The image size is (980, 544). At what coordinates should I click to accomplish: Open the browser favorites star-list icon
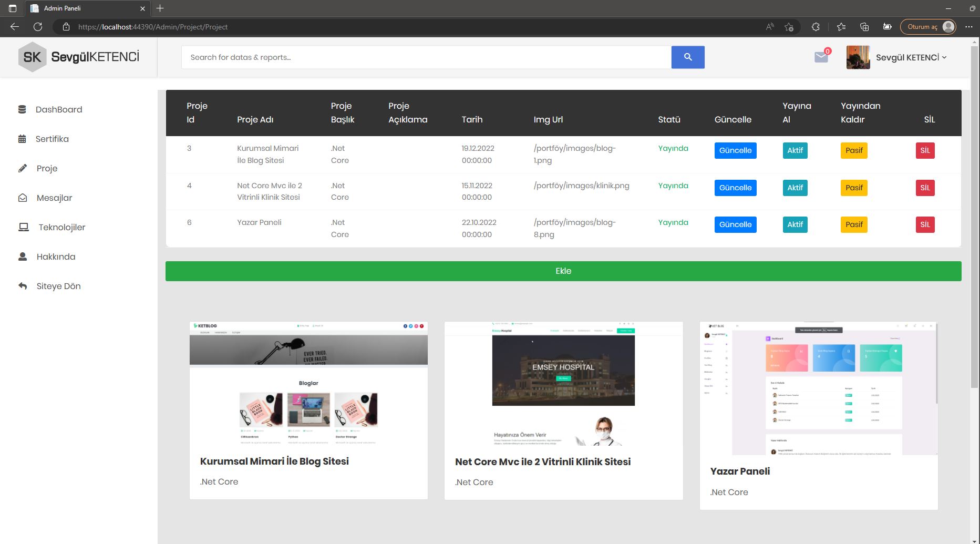pos(841,27)
